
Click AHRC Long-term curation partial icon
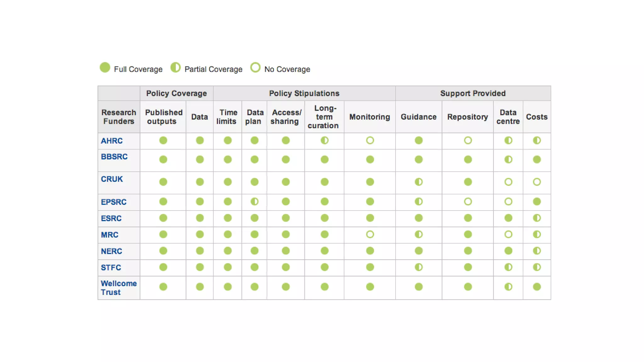[x=325, y=140]
